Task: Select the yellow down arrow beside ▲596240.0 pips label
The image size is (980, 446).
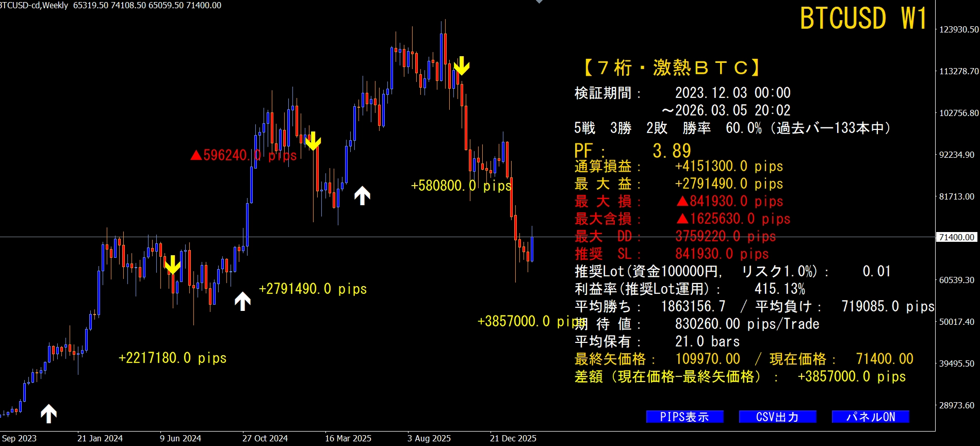Action: point(313,141)
